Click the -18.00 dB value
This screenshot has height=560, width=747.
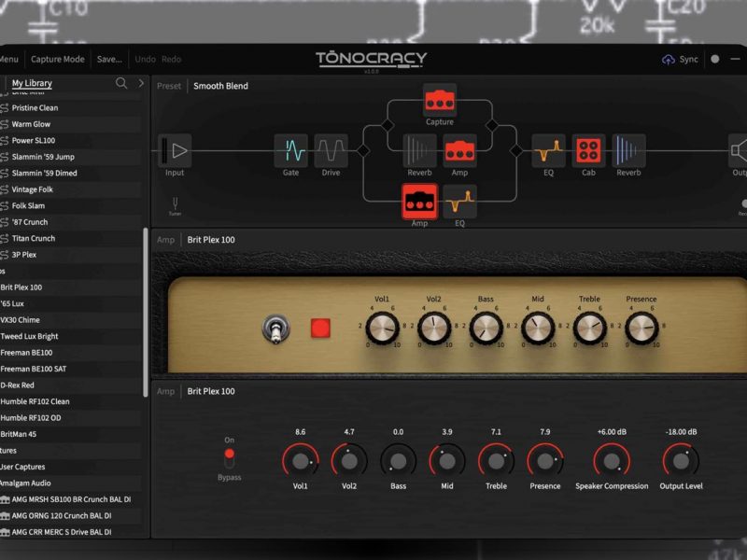(x=682, y=432)
